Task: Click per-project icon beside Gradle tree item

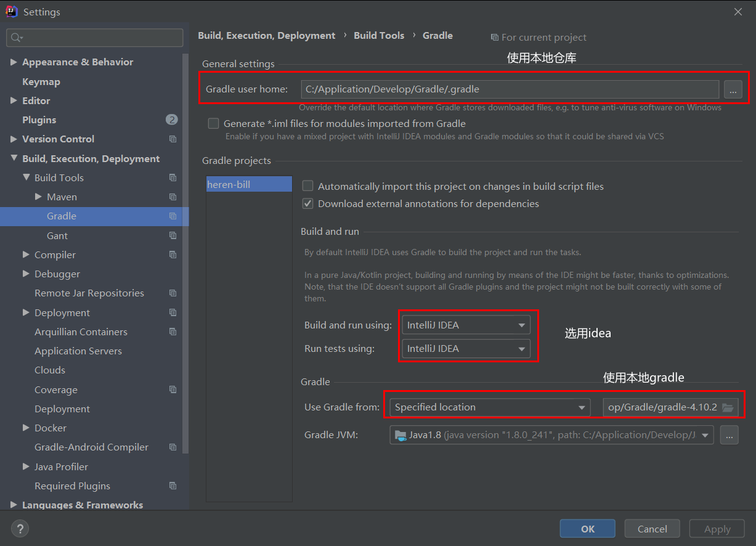Action: tap(173, 216)
